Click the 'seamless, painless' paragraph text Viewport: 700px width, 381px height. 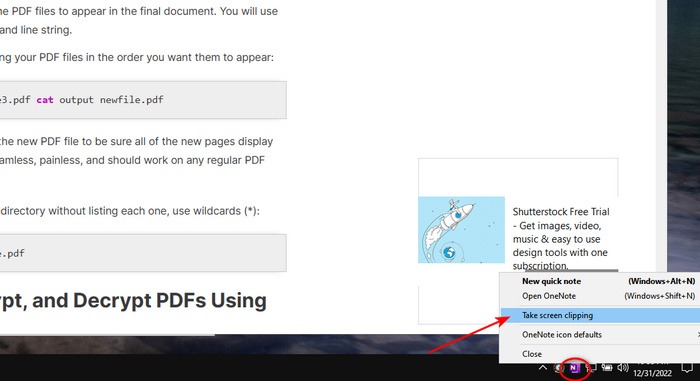coord(137,151)
